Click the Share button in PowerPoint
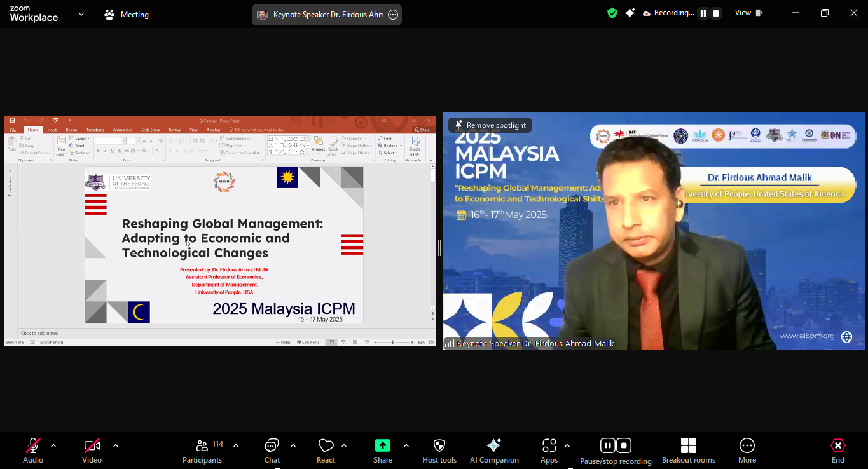The width and height of the screenshot is (868, 469). coord(422,130)
